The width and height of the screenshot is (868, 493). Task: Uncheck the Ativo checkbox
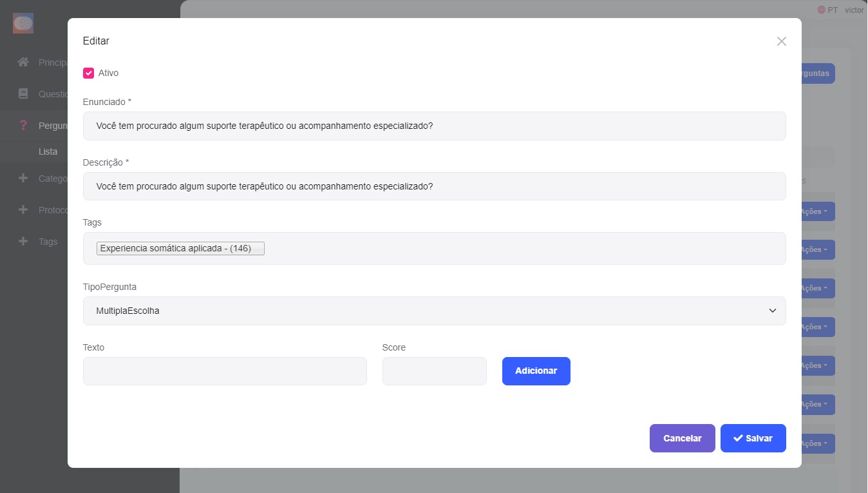click(x=89, y=73)
